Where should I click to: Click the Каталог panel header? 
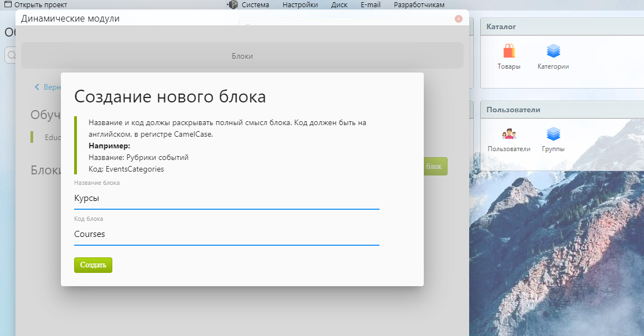pos(561,27)
